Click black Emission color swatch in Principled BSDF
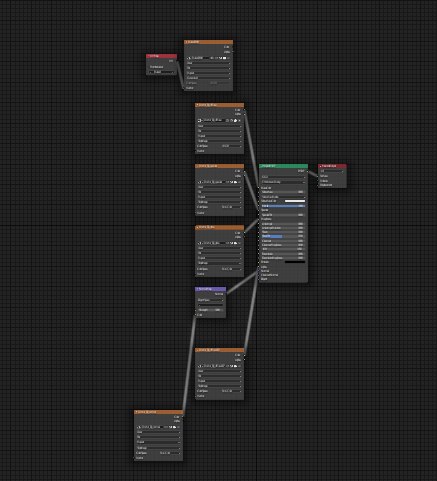Screen dimensions: 437x481 [295, 262]
